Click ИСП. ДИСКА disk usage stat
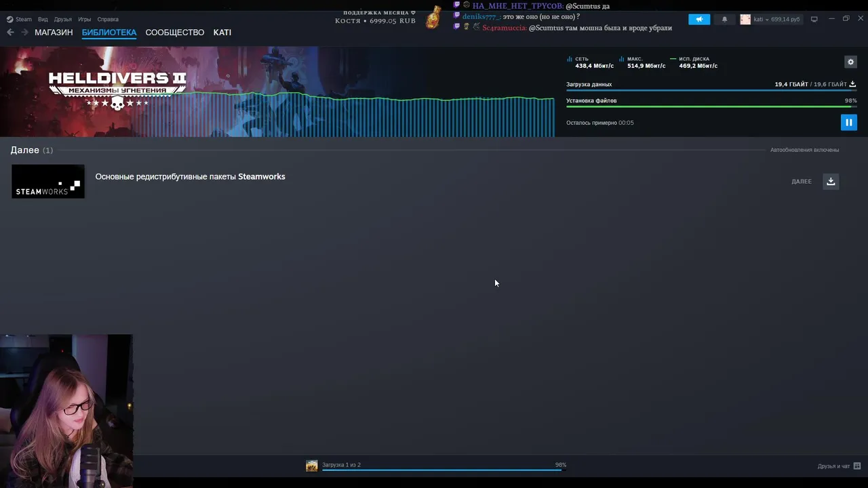 pyautogui.click(x=694, y=62)
